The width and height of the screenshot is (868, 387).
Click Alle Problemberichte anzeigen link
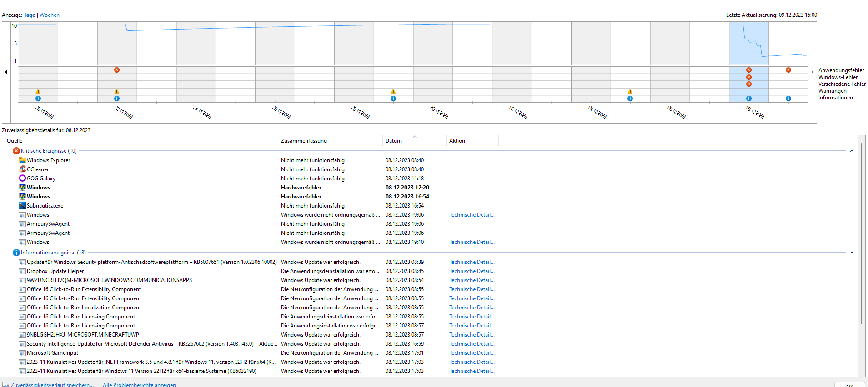coord(139,385)
